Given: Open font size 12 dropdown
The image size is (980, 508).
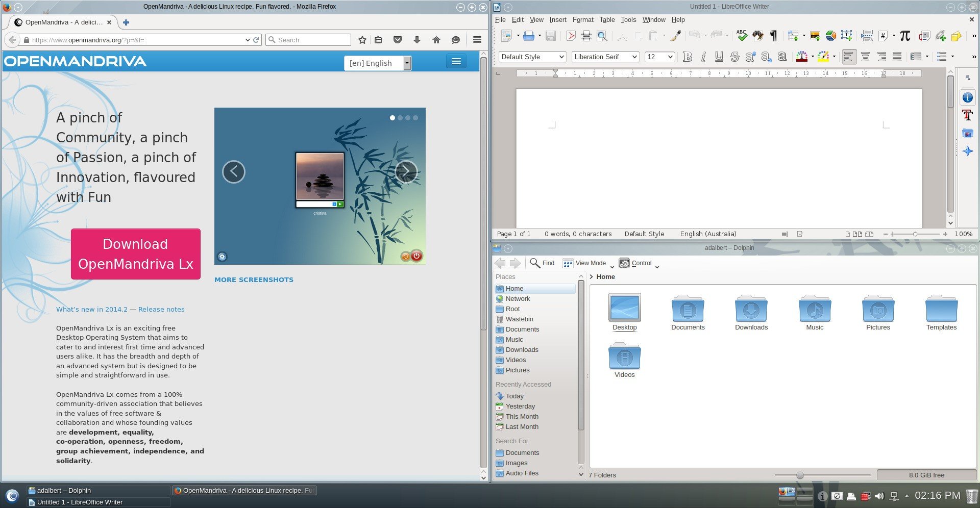Looking at the screenshot, I should tap(670, 57).
